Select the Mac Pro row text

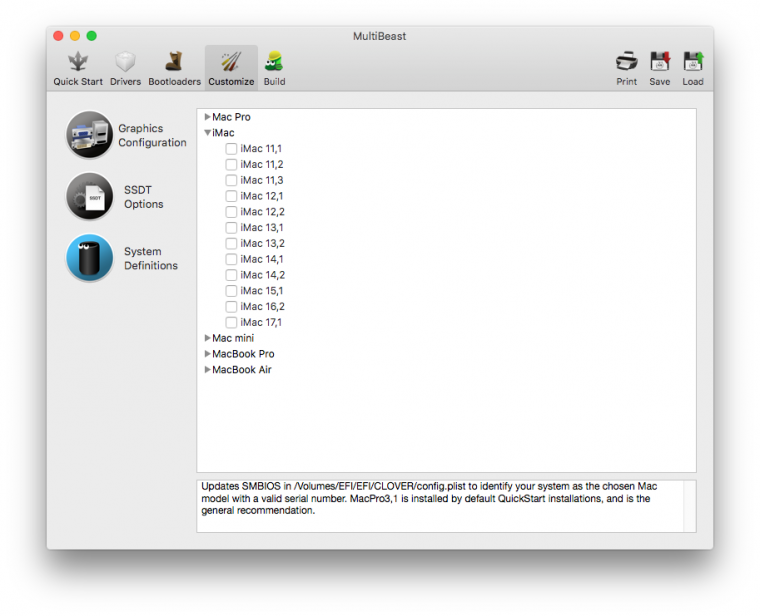(231, 117)
